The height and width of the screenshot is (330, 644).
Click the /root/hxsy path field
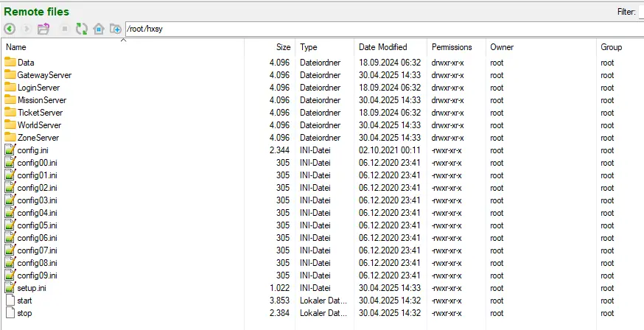point(385,29)
